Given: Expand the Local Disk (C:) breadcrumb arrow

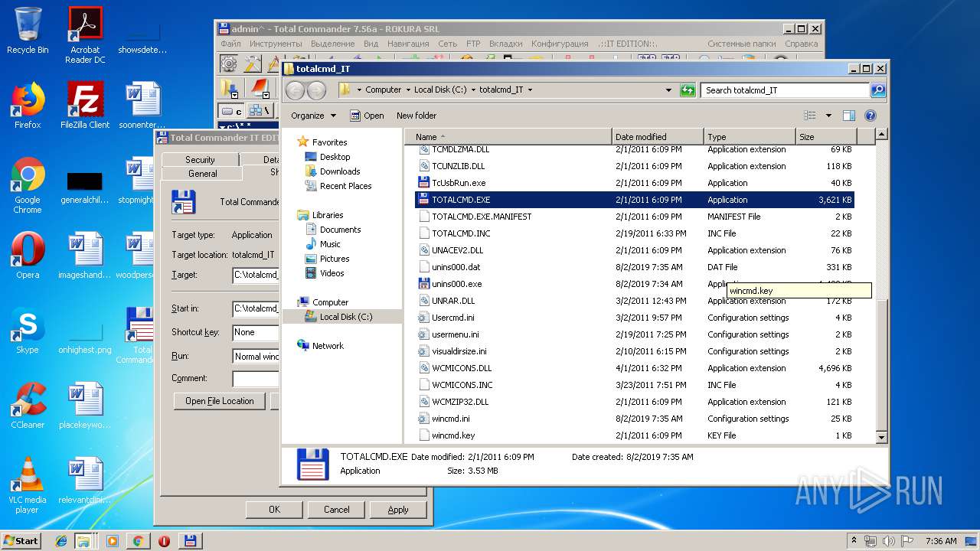Looking at the screenshot, I should click(473, 90).
